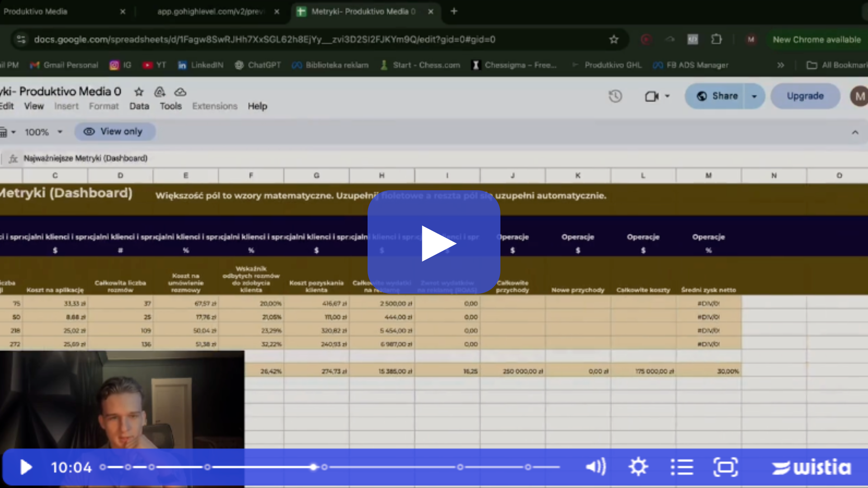Open the video chapters list icon
Image resolution: width=868 pixels, height=488 pixels.
click(x=682, y=467)
